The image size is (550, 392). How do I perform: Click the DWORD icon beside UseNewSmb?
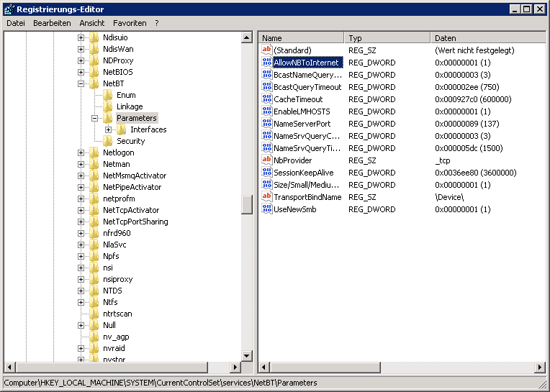pos(267,209)
